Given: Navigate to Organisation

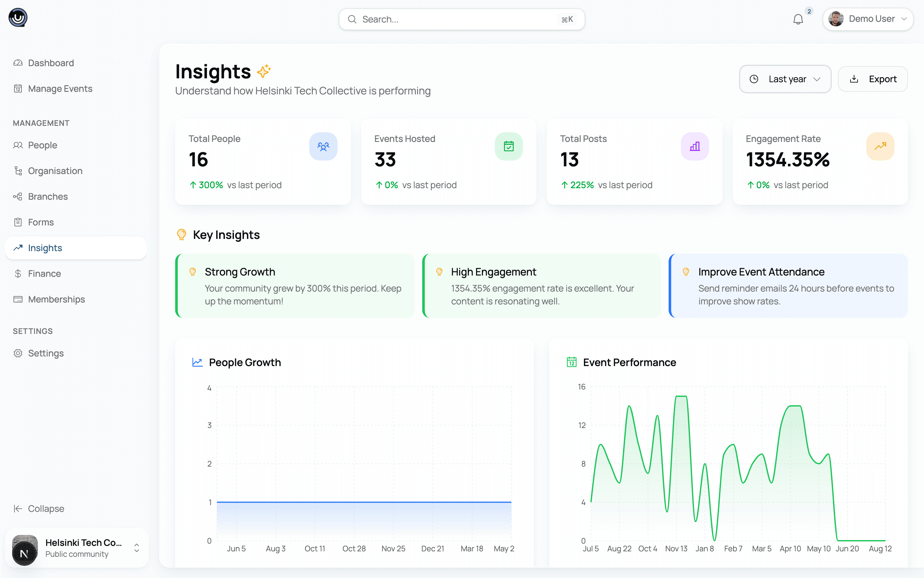Looking at the screenshot, I should (x=76, y=171).
